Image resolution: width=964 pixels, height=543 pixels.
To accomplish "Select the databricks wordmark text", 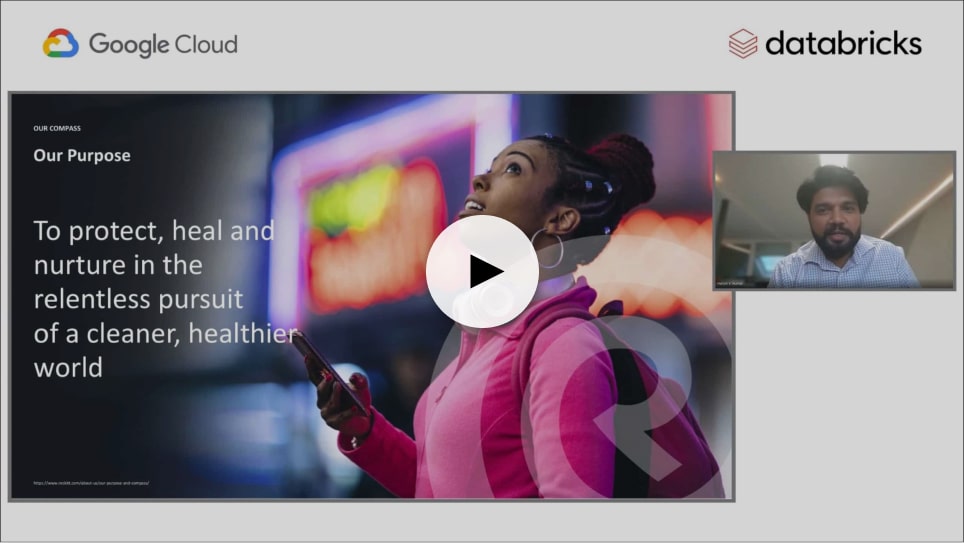I will click(x=842, y=44).
